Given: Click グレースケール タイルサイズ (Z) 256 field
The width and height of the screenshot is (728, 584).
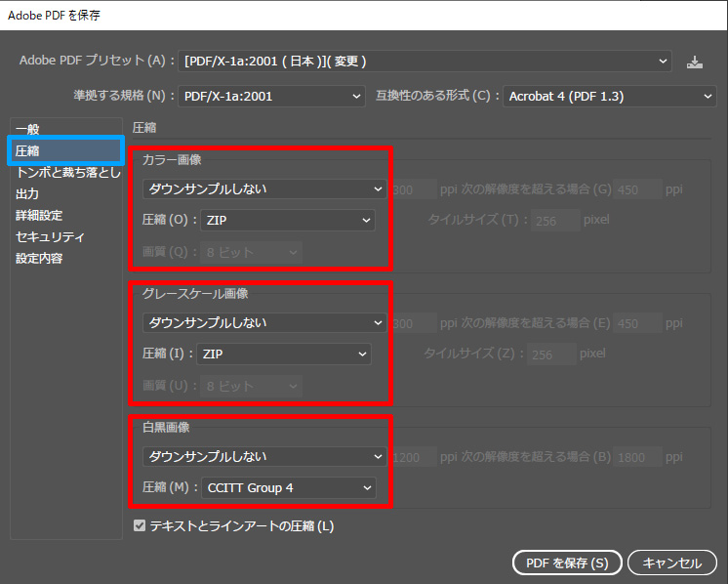Looking at the screenshot, I should coord(551,355).
